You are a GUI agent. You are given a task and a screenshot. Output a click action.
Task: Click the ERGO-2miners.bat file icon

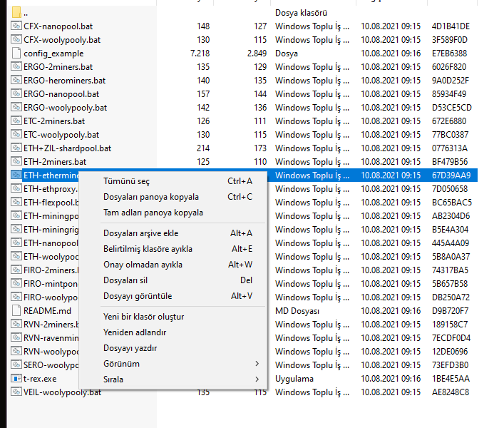(16, 66)
